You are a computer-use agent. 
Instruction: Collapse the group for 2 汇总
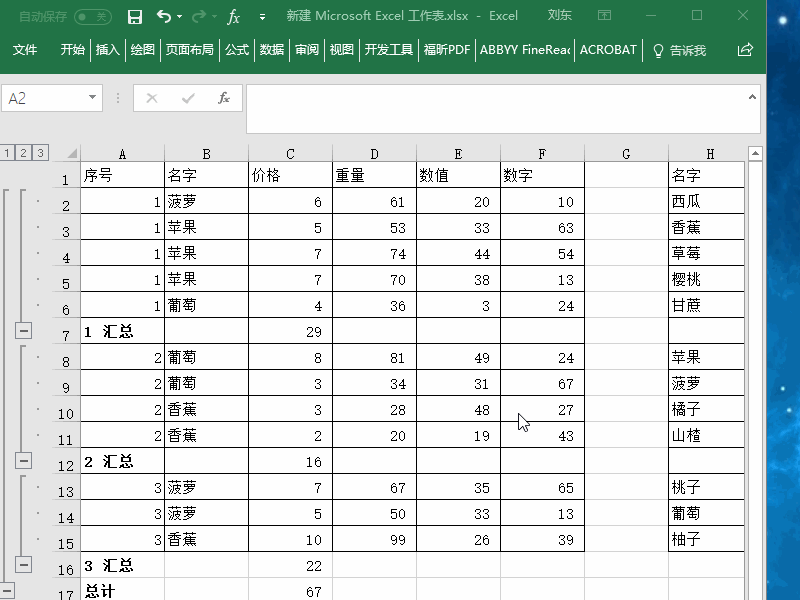point(23,461)
